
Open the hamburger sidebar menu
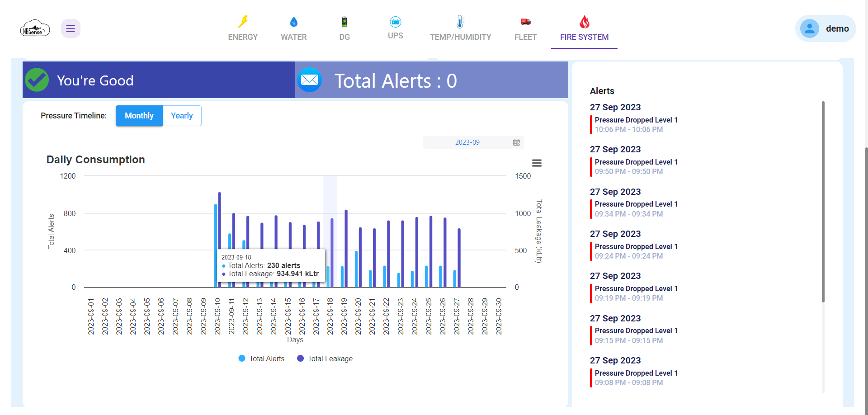coord(71,28)
